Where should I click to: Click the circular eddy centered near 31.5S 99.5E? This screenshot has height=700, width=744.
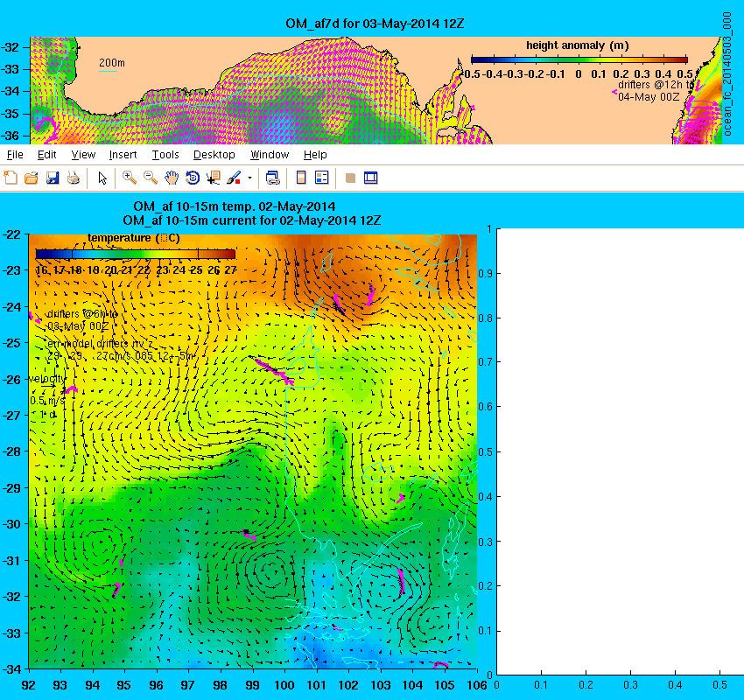point(273,574)
